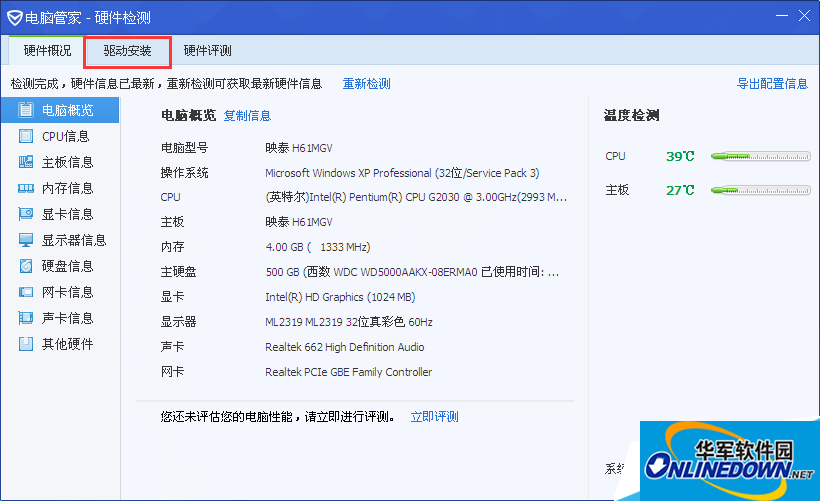
Task: Click the 电脑型号 value 映泰 H61MGV
Action: pos(299,148)
